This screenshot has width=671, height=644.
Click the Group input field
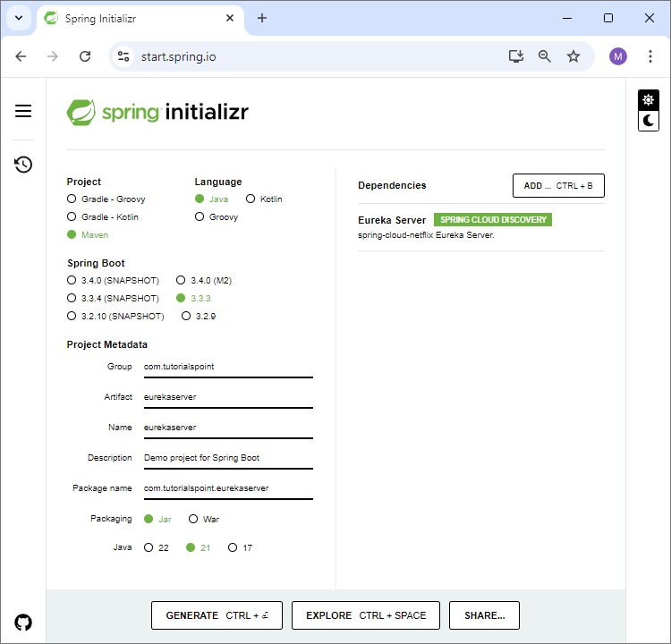pos(228,367)
